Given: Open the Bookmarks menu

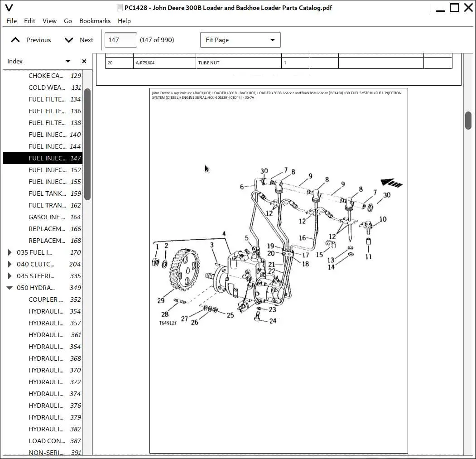Looking at the screenshot, I should (x=95, y=21).
